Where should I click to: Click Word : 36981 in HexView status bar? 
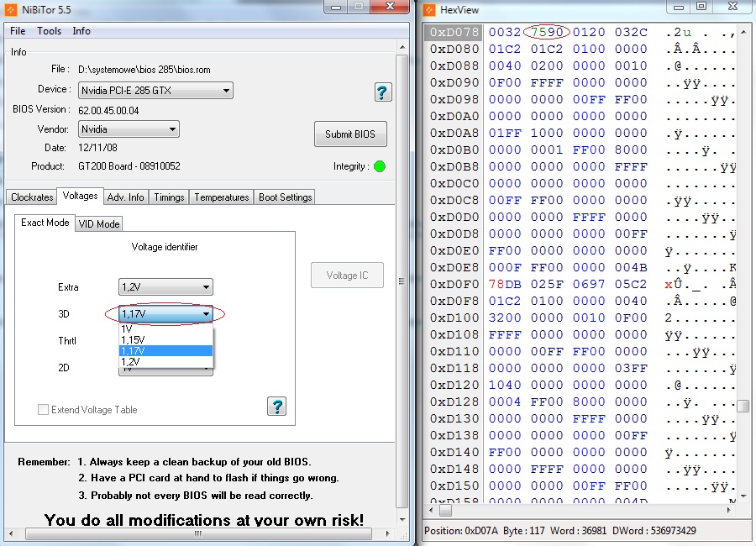[x=578, y=531]
